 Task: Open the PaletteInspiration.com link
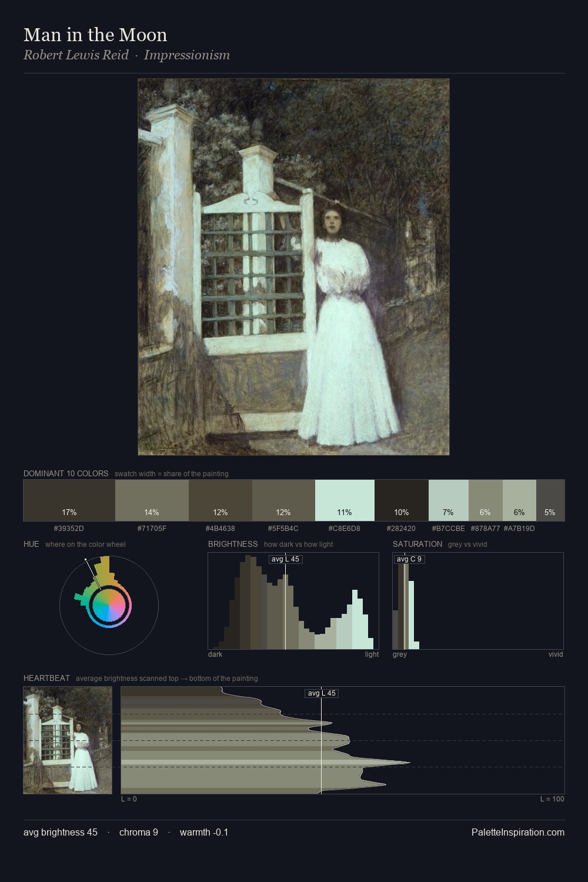[518, 833]
